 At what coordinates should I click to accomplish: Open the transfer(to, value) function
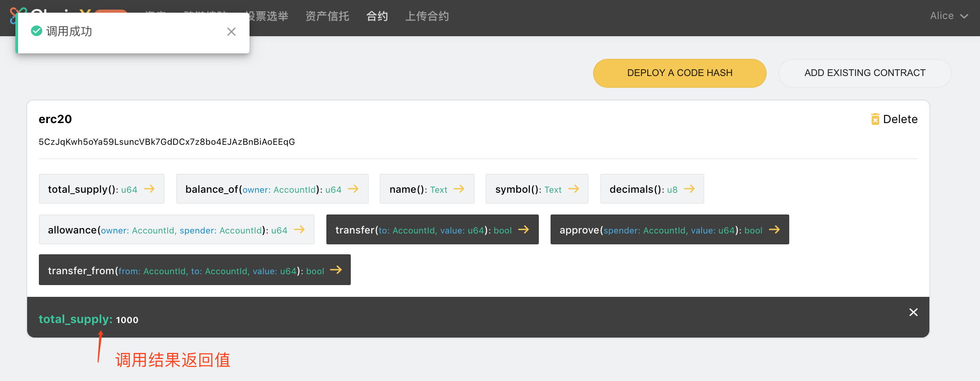(x=433, y=229)
